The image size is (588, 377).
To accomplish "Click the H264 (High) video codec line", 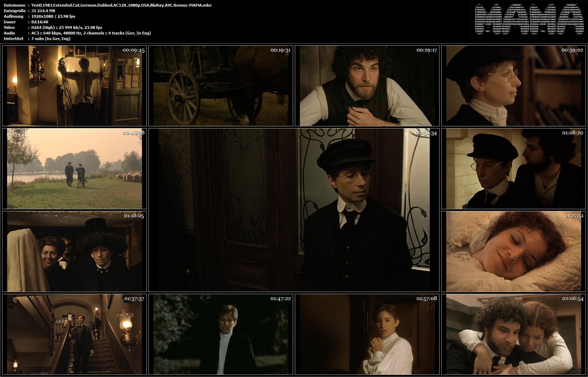I will (67, 28).
